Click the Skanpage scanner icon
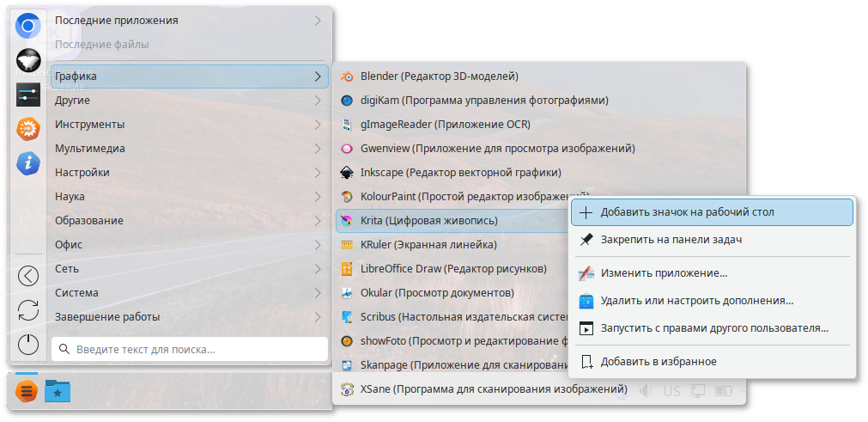Screen dimensions: 868x422 (347, 365)
